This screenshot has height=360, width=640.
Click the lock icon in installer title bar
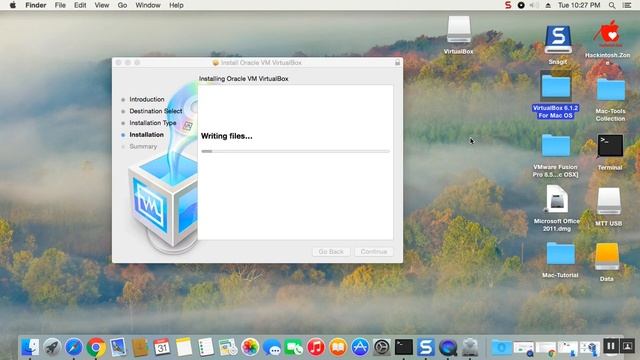point(397,62)
